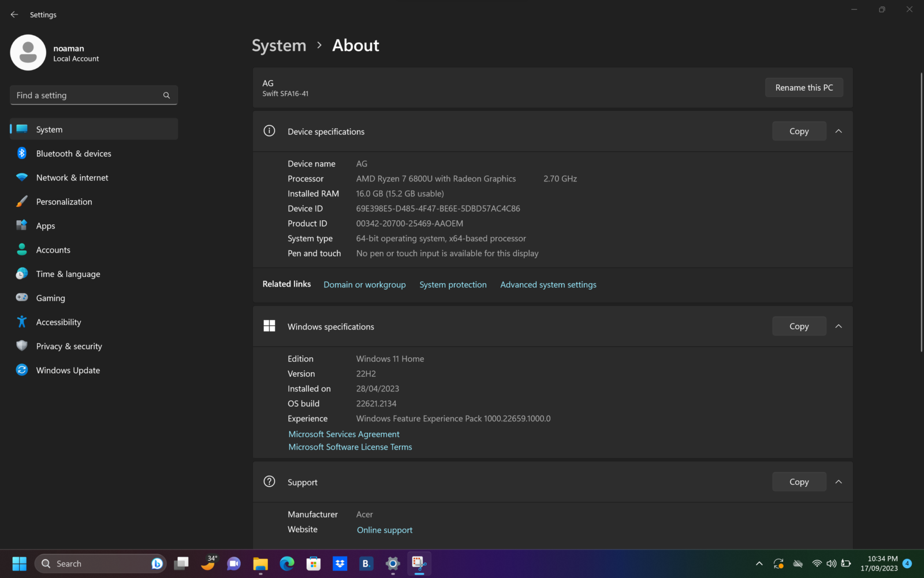Open Microsoft Services Agreement link
924x578 pixels.
pyautogui.click(x=344, y=434)
